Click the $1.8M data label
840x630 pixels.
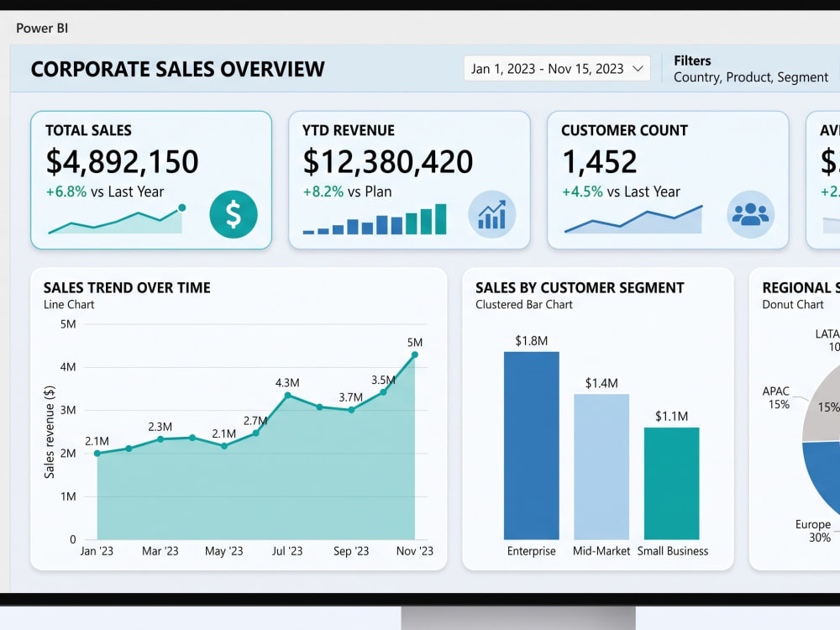pyautogui.click(x=532, y=341)
